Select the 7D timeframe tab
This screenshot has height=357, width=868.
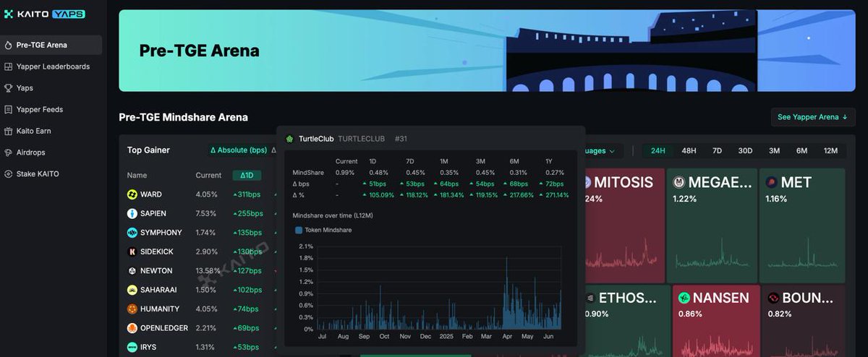717,150
